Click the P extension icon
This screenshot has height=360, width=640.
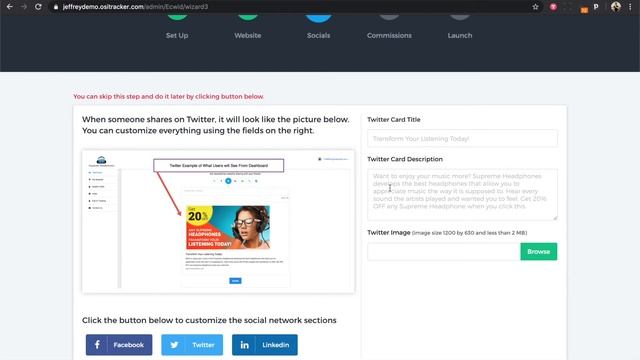pos(596,7)
